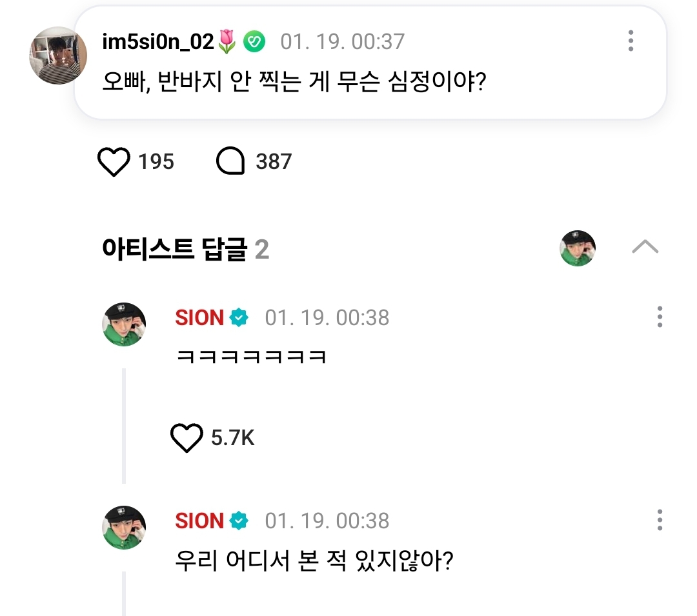
Task: Open comments via the speech bubble icon
Action: [x=230, y=162]
